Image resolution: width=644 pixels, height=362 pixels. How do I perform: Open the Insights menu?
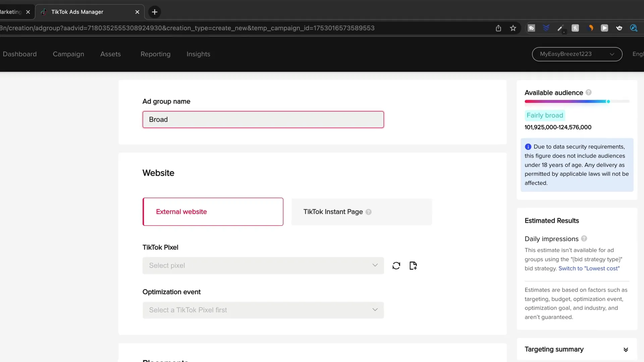point(198,54)
